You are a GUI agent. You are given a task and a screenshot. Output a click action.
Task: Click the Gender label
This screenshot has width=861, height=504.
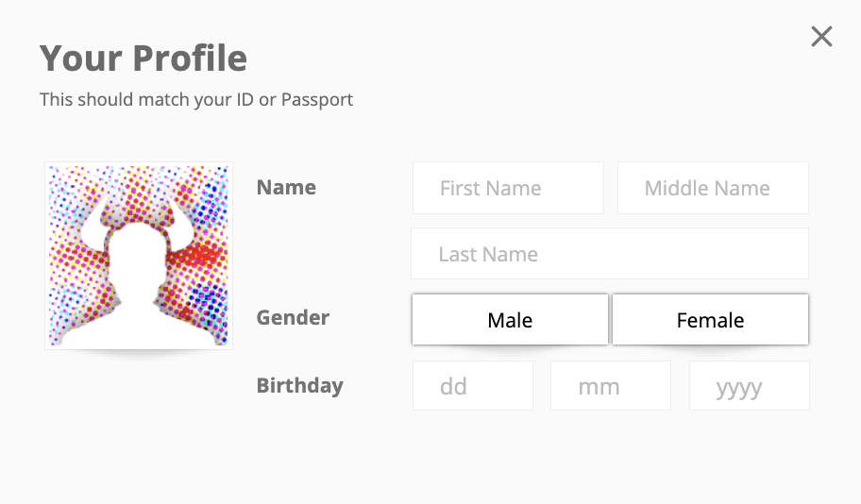(x=293, y=317)
